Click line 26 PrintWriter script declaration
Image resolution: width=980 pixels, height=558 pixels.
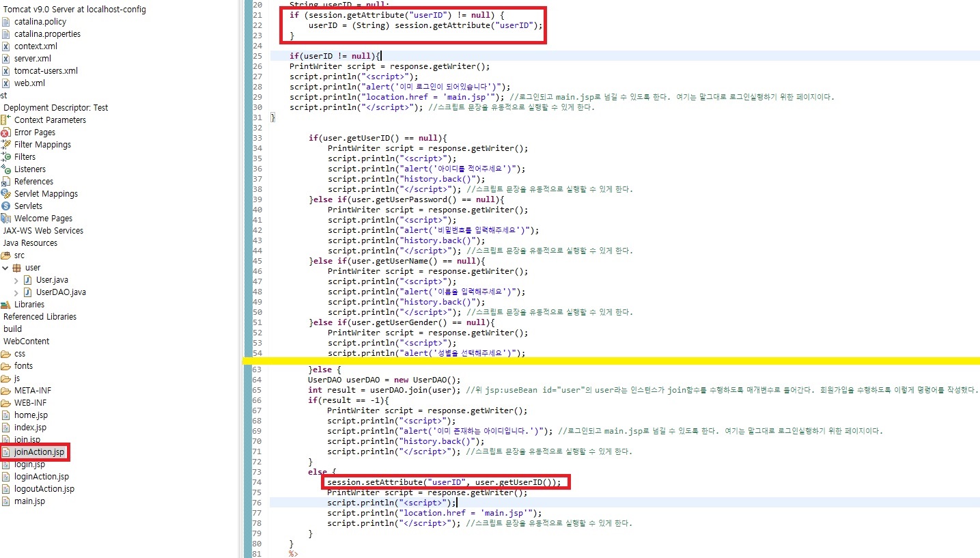(x=390, y=66)
